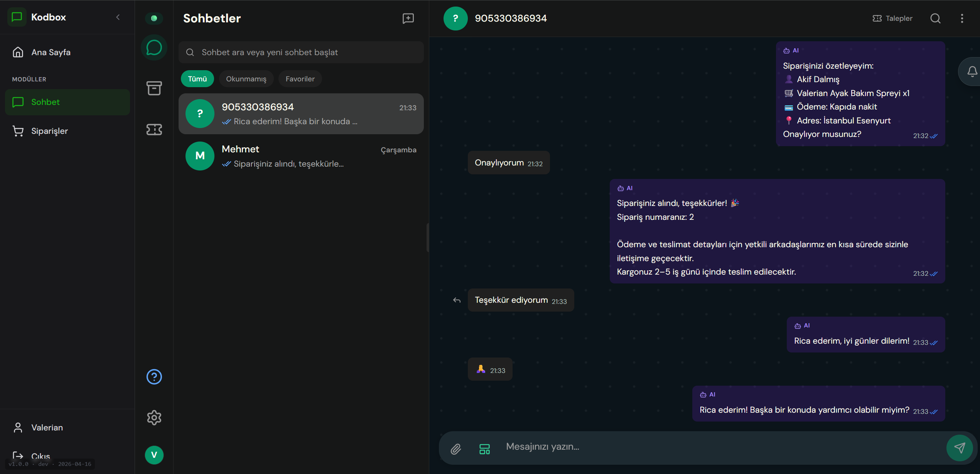Screen dimensions: 980x474
Task: Select the chat bubble icon in icon rail
Action: pos(154,48)
